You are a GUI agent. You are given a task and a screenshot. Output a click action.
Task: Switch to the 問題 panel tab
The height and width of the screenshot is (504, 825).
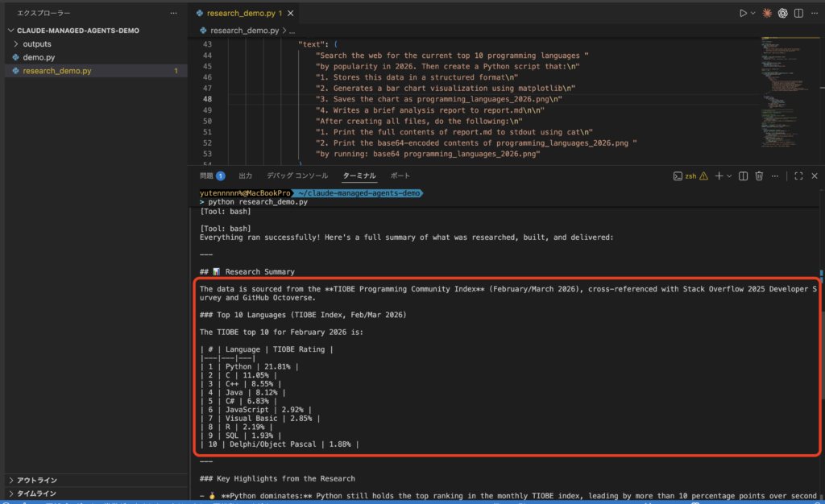click(x=207, y=176)
